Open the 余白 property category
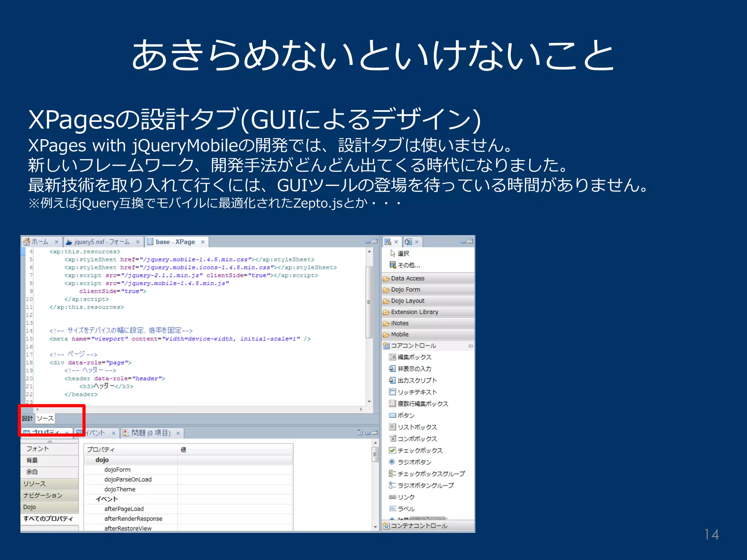Viewport: 747px width, 560px height. pos(50,472)
